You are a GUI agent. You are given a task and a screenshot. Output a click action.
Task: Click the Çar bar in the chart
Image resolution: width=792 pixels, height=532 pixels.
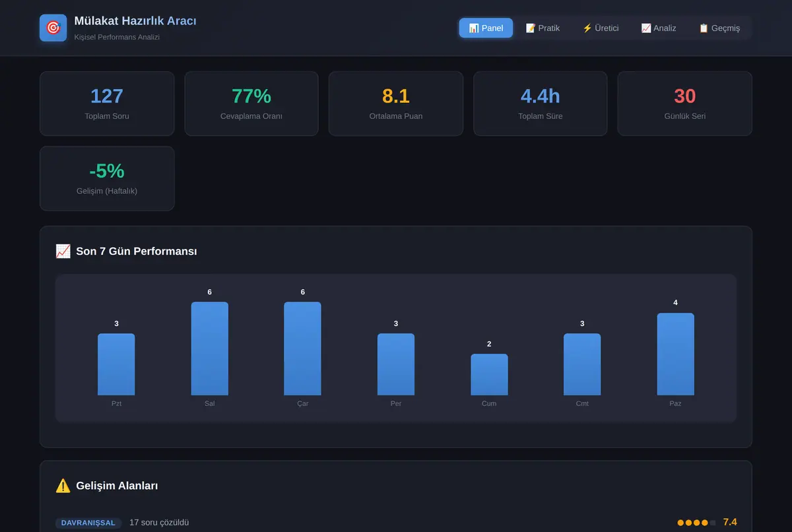point(303,349)
